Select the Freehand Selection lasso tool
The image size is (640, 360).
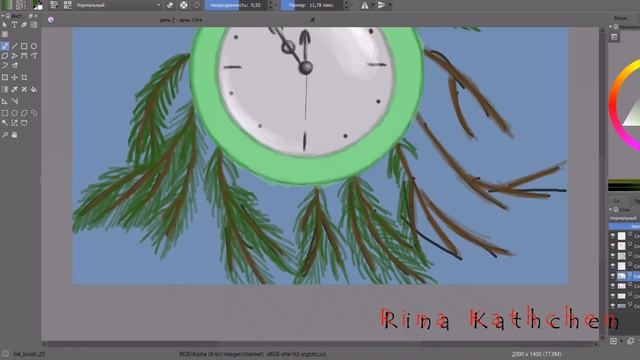[34, 113]
